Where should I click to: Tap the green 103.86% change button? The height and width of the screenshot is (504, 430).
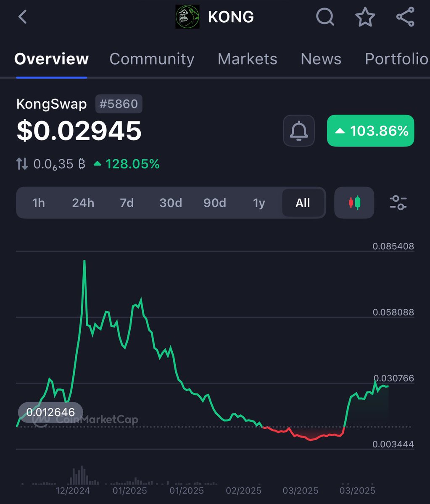click(x=370, y=131)
